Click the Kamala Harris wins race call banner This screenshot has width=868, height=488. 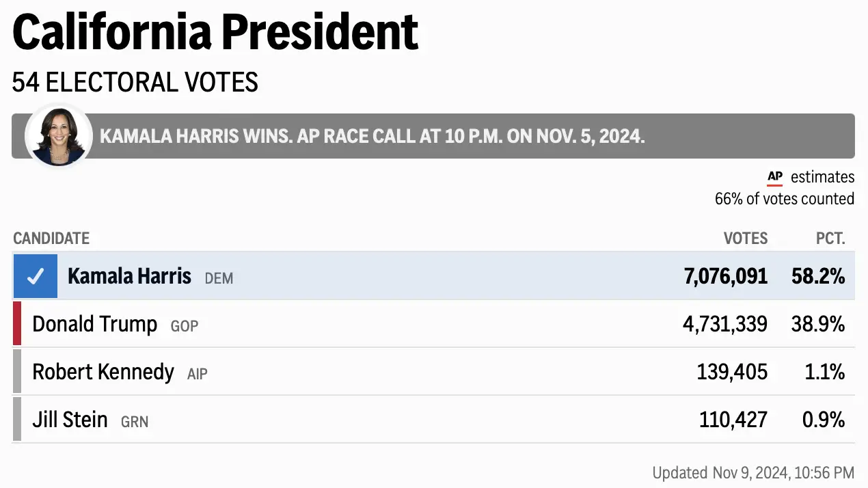(372, 136)
